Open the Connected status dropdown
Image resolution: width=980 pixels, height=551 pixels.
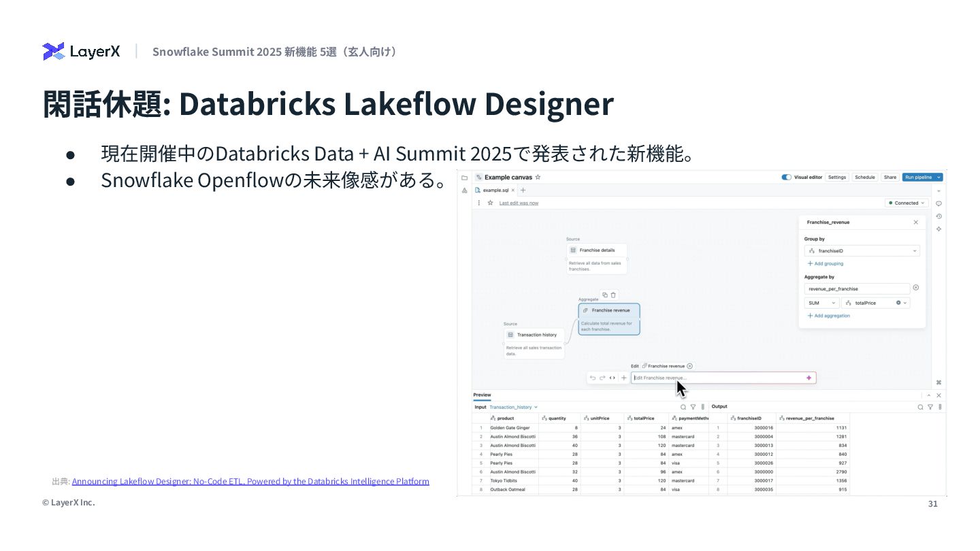[907, 203]
